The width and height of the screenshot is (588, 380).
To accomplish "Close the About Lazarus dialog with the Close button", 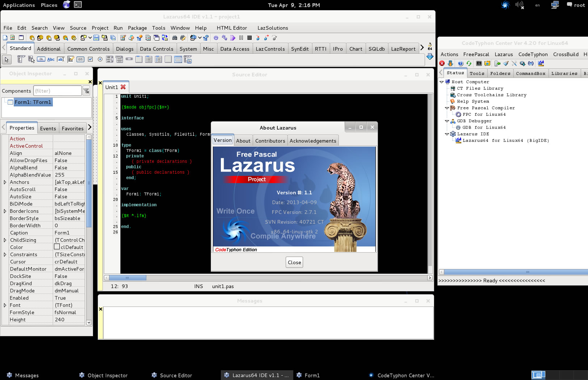I will (x=294, y=262).
